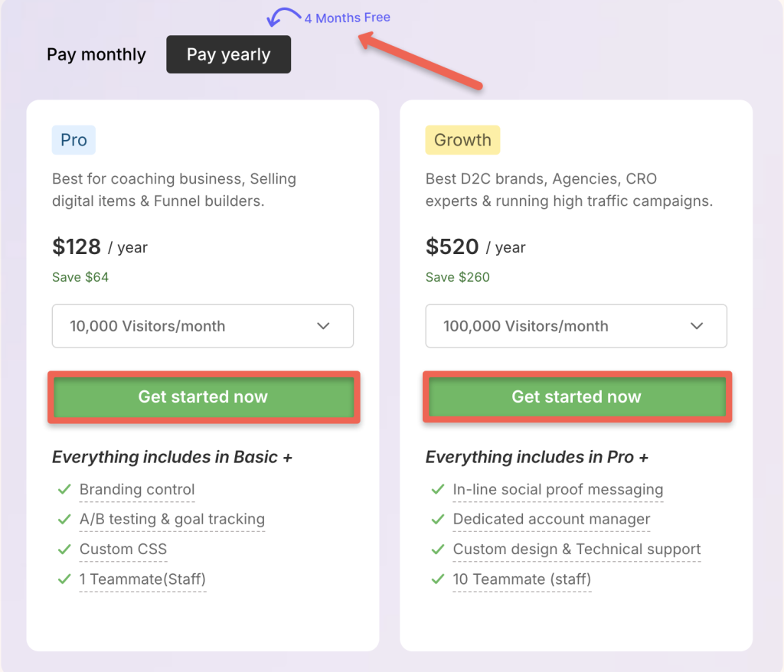Switch billing to "Pay monthly"

[96, 54]
